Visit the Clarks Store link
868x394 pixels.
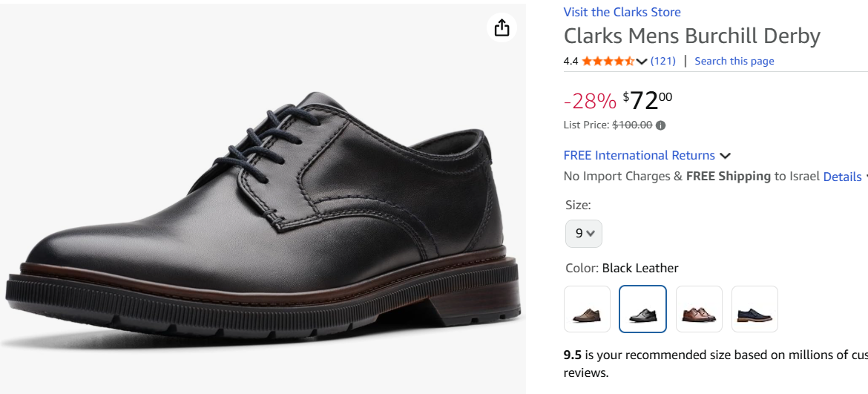pos(622,12)
